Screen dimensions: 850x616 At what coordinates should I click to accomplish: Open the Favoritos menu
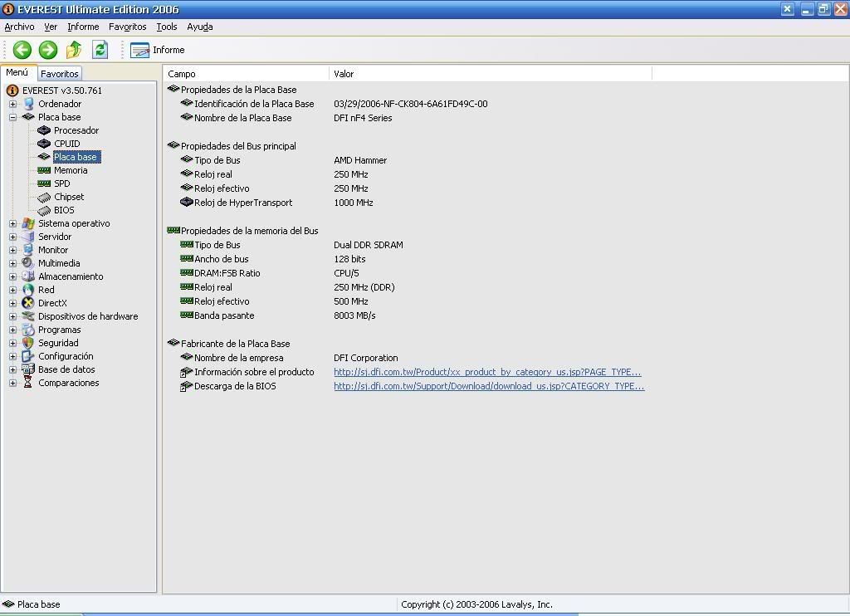[x=127, y=27]
